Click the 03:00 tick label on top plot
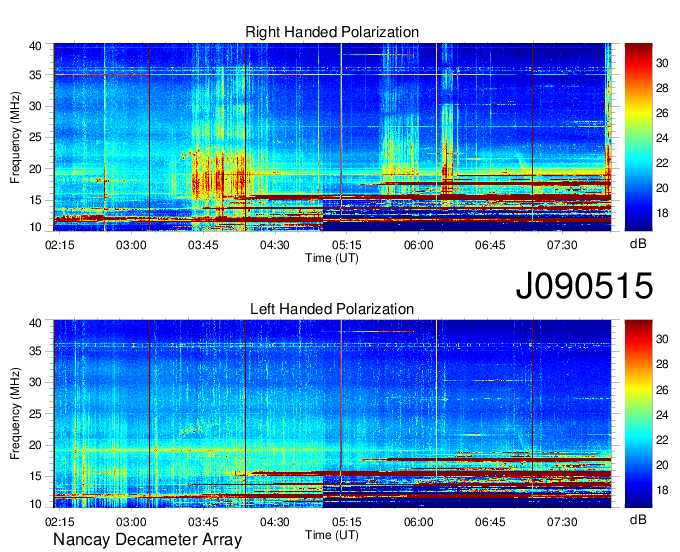Image resolution: width=680 pixels, height=552 pixels. click(131, 245)
